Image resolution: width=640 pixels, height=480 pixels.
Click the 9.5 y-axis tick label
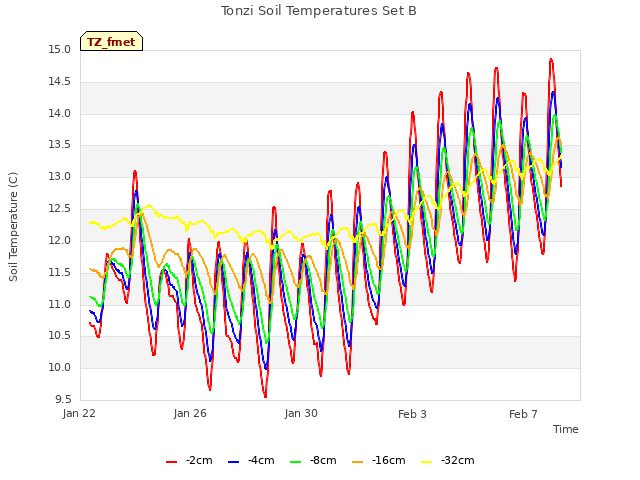(62, 399)
